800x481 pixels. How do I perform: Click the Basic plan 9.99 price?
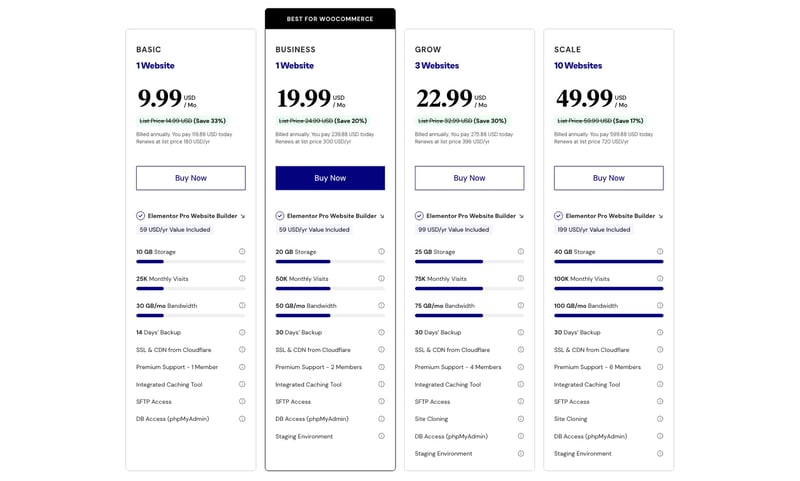[160, 98]
